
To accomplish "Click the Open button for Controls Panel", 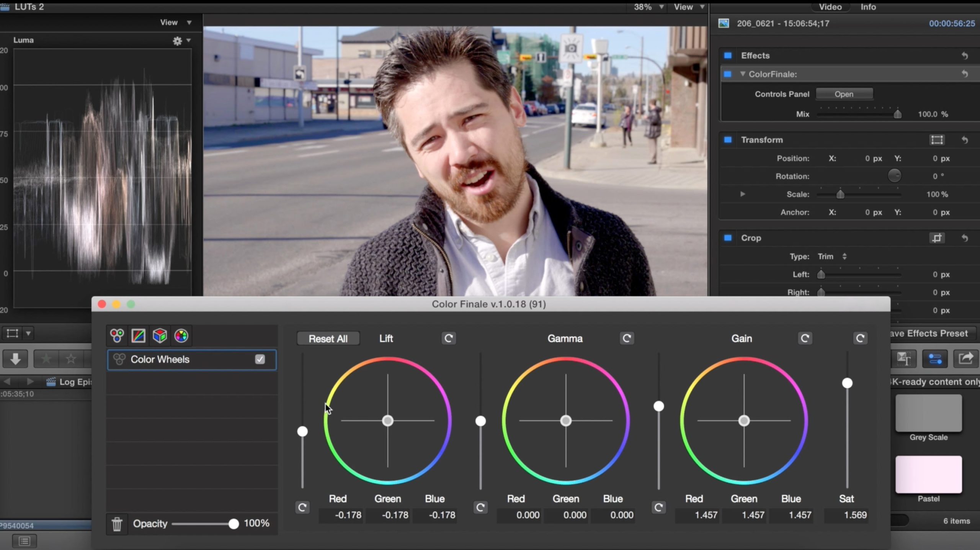I will [844, 94].
